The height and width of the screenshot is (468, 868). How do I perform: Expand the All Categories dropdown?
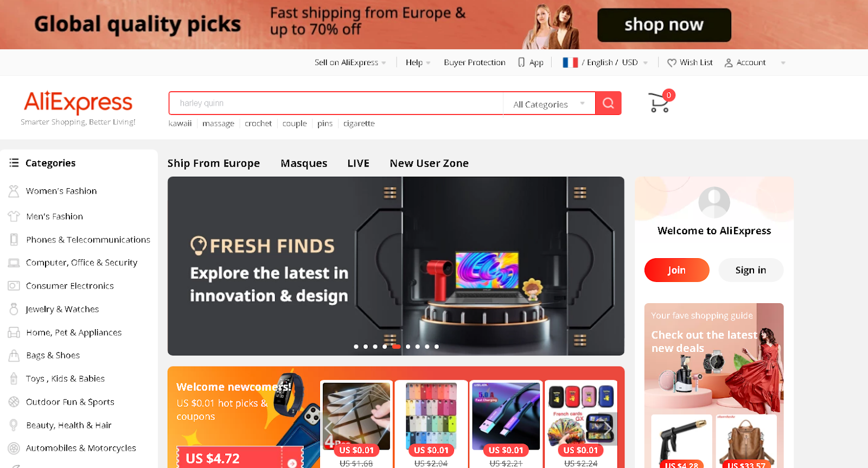point(549,104)
